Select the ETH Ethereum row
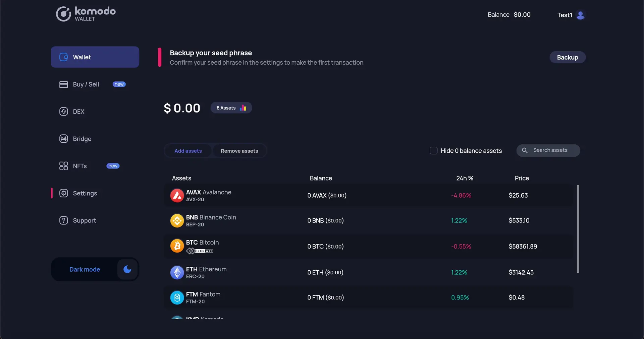 click(x=335, y=272)
